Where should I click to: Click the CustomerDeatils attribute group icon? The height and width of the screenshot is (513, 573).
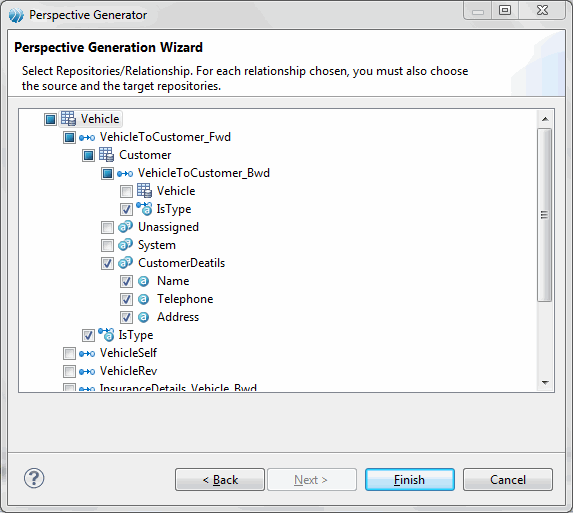click(x=125, y=263)
